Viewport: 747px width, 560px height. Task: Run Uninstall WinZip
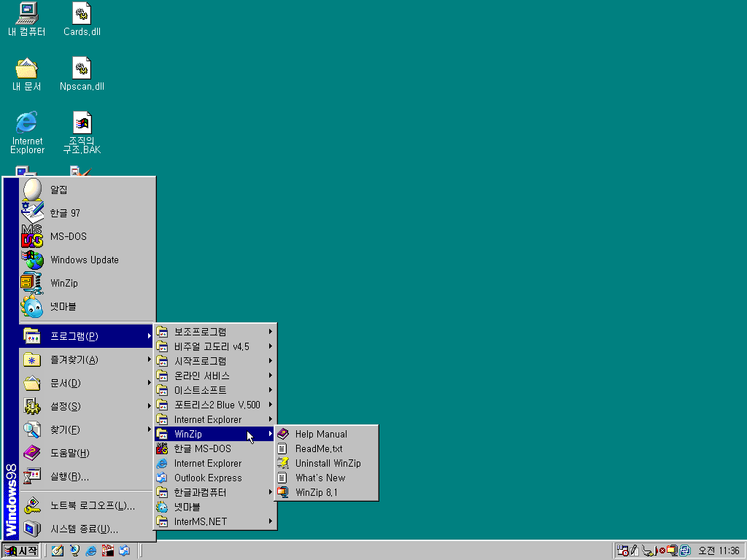pos(326,463)
